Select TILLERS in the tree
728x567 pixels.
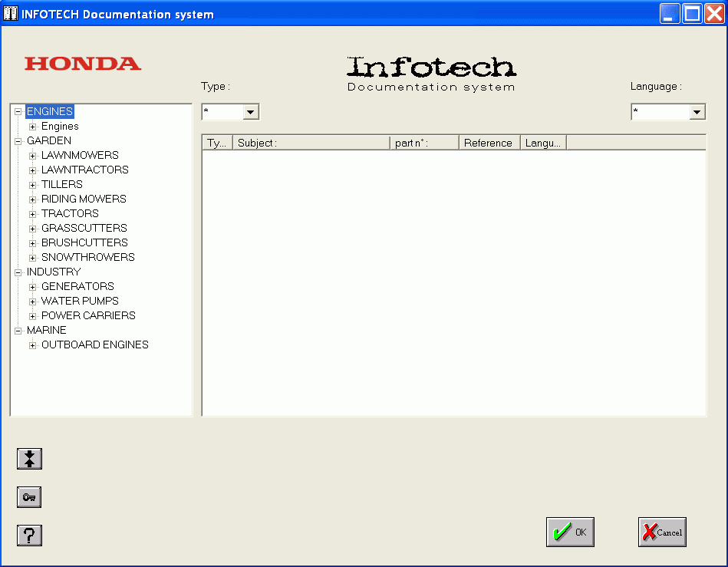click(x=61, y=184)
